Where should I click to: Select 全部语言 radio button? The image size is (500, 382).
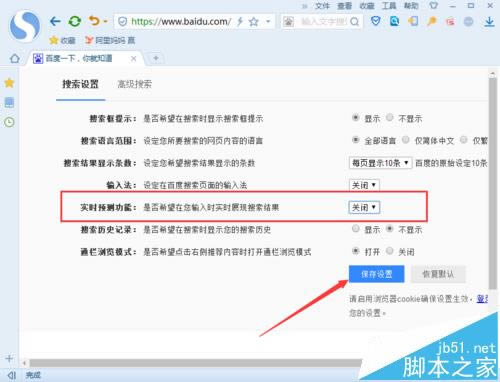click(356, 140)
